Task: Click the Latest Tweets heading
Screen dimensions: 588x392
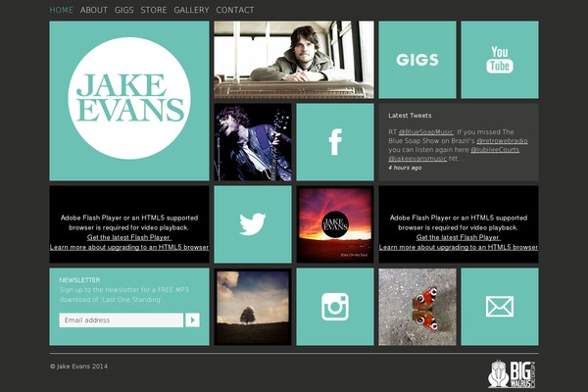Action: 410,116
